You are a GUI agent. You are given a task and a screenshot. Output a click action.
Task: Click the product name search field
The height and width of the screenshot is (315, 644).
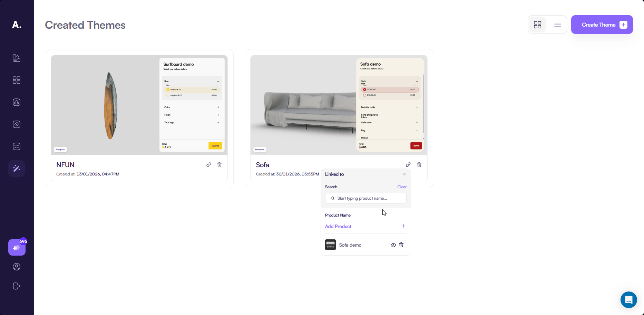pyautogui.click(x=366, y=198)
